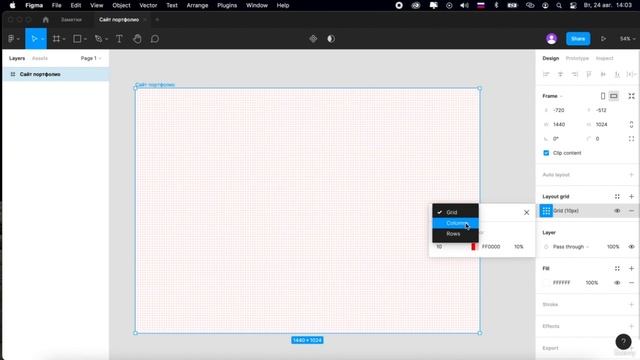
Task: Open the Vector menu
Action: (x=148, y=5)
